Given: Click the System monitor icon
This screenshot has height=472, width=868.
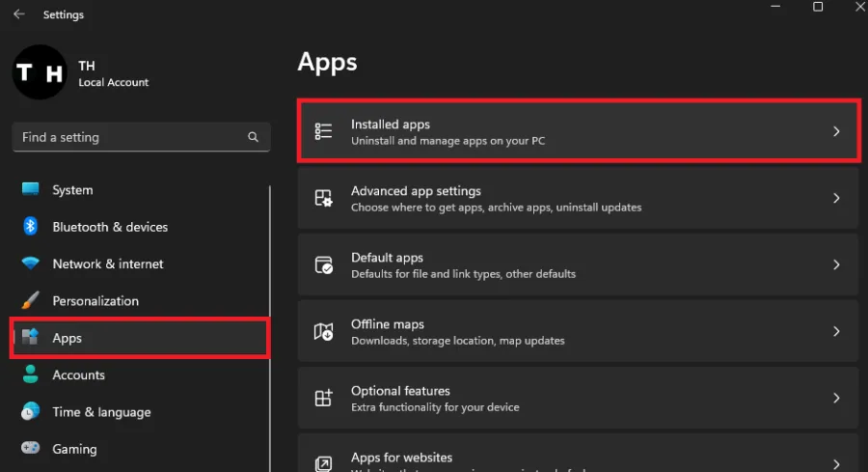Looking at the screenshot, I should click(31, 189).
